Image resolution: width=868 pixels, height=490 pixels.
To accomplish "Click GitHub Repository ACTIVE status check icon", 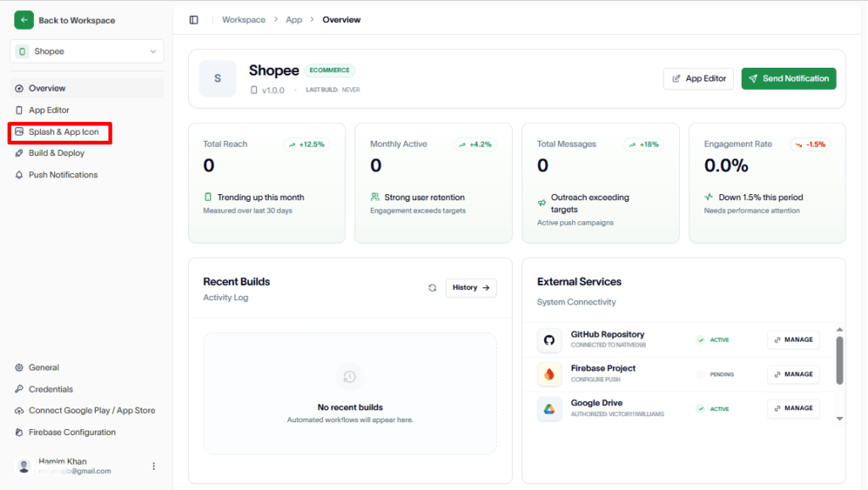I will pyautogui.click(x=701, y=340).
